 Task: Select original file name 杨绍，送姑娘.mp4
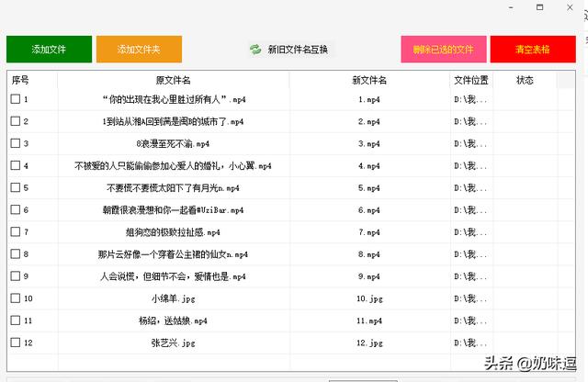pyautogui.click(x=173, y=320)
